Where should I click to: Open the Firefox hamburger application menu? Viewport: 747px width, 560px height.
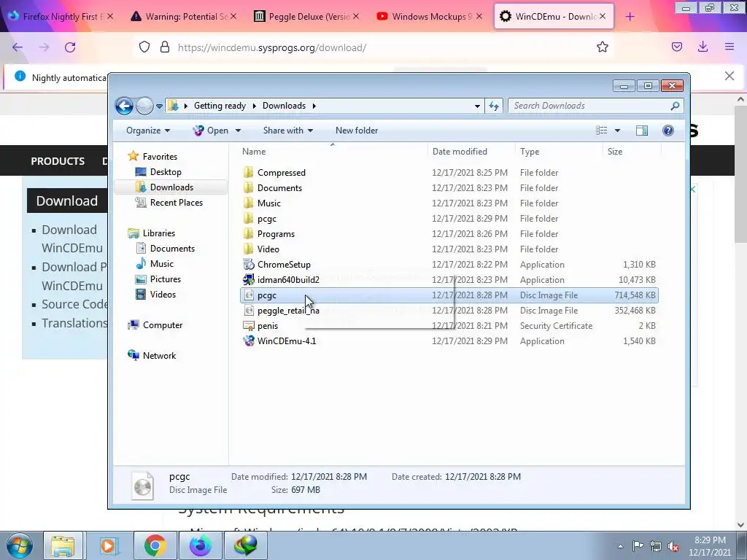729,47
